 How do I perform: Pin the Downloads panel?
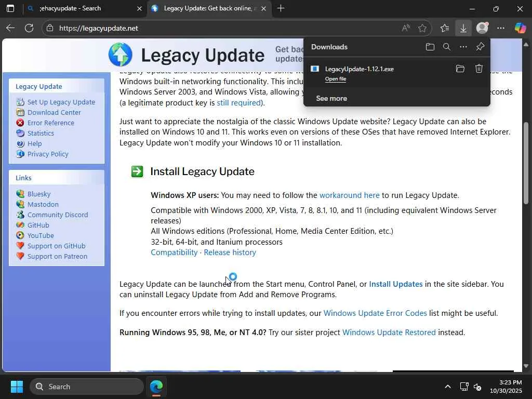point(480,47)
